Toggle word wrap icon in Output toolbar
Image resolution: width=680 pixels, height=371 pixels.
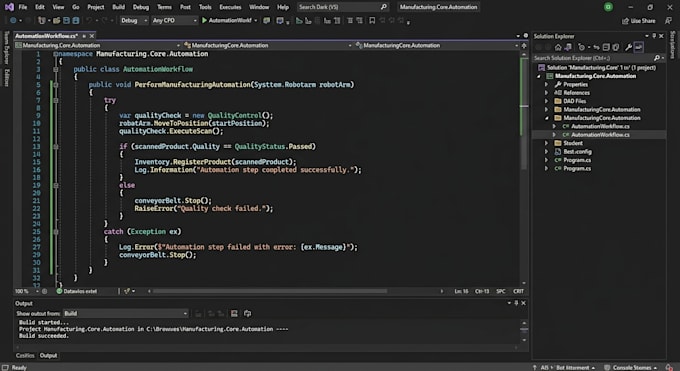click(248, 313)
